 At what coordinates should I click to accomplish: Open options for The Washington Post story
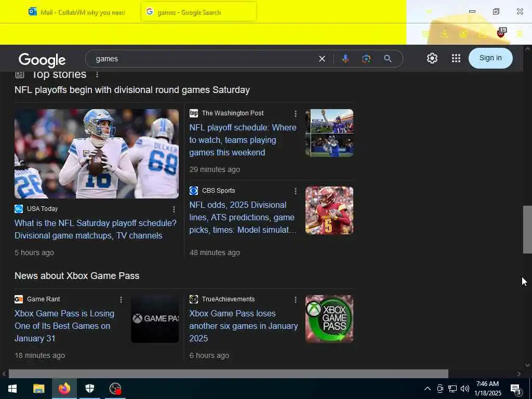click(296, 114)
